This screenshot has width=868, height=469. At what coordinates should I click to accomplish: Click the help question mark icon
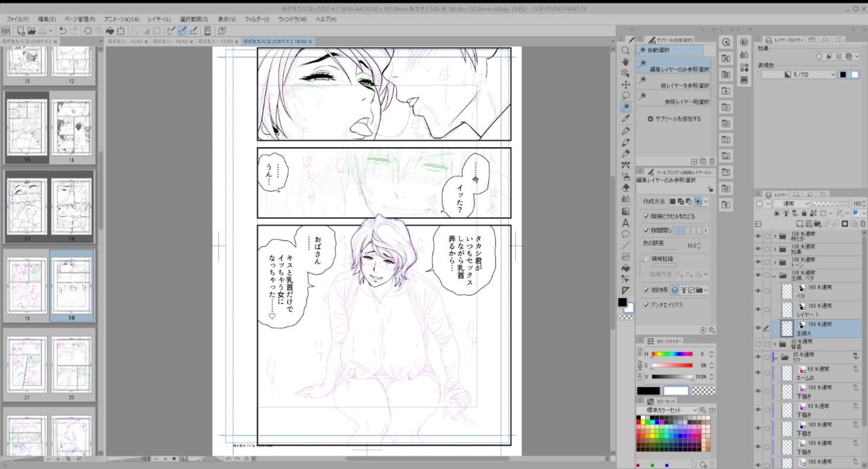pyautogui.click(x=222, y=30)
